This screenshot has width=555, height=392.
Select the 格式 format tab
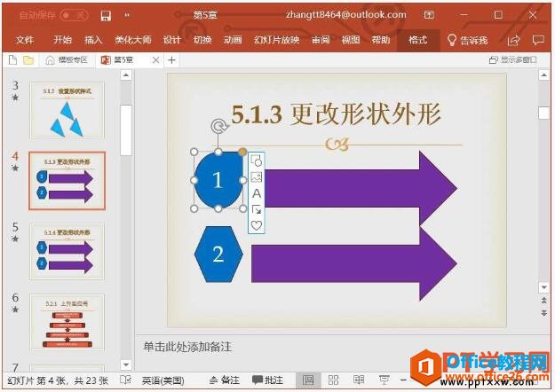418,40
